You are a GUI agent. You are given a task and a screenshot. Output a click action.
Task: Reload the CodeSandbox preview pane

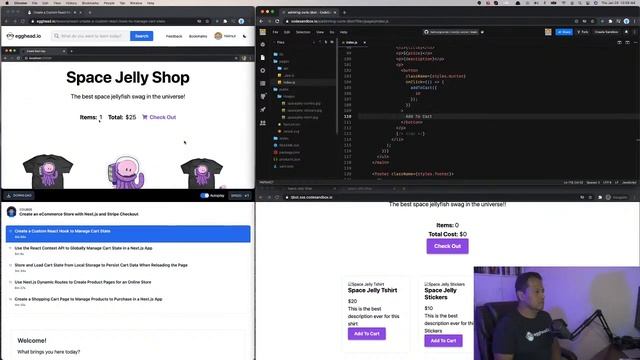pyautogui.click(x=277, y=197)
